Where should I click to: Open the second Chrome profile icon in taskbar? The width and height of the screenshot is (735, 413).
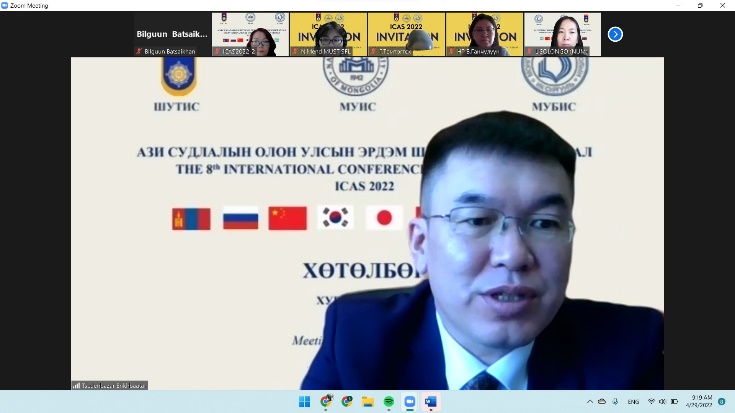coord(347,402)
